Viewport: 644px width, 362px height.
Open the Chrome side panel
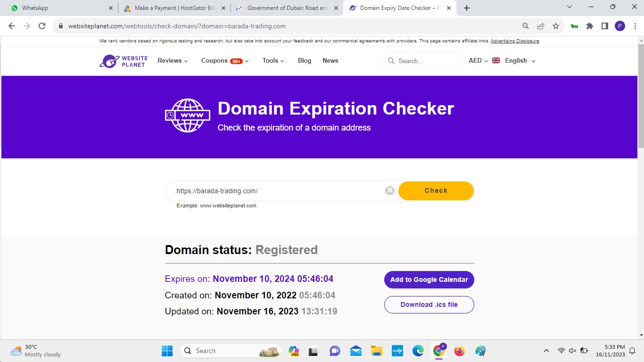click(x=605, y=26)
